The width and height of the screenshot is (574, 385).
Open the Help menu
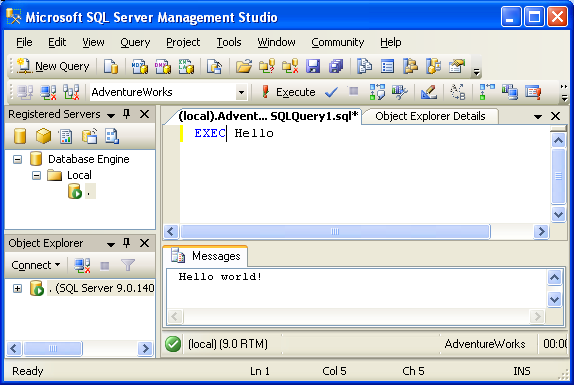391,42
